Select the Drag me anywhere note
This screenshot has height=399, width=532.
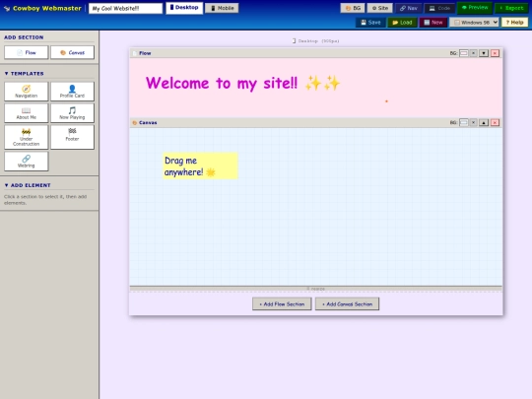[x=200, y=166]
